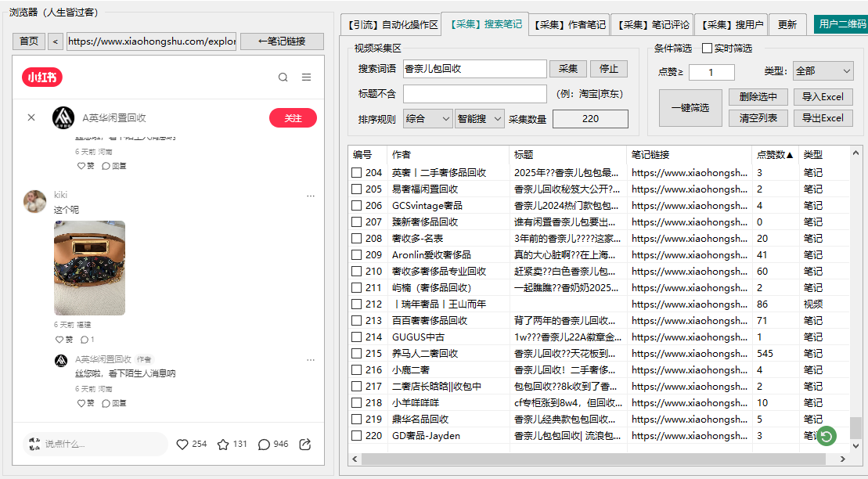The width and height of the screenshot is (868, 479).
Task: Like the note, heart icon showing 254
Action: pos(182,444)
